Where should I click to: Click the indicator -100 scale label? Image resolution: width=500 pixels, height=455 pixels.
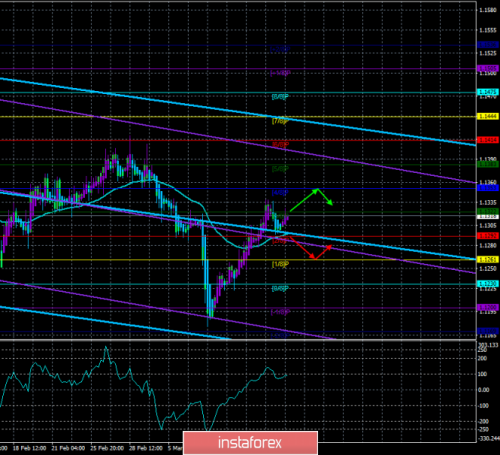[483, 406]
